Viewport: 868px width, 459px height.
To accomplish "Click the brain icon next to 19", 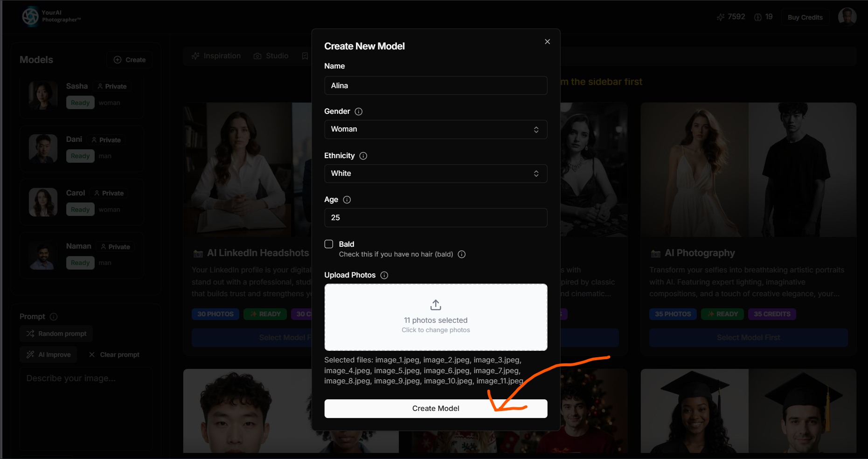I will coord(758,17).
